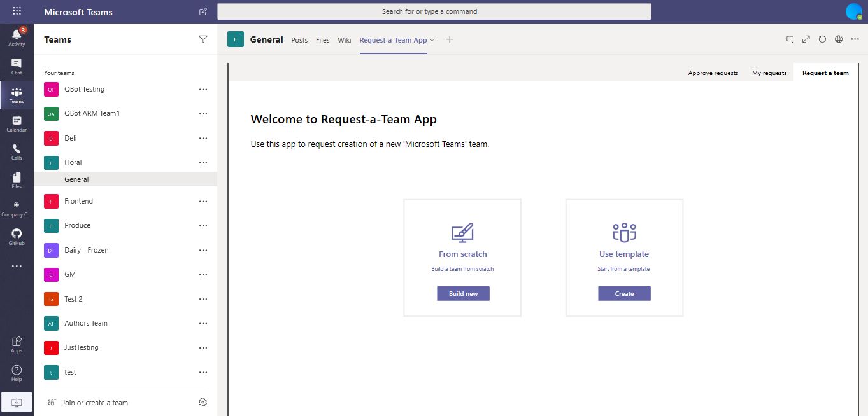Image resolution: width=868 pixels, height=416 pixels.
Task: Open more options for Dairy - Frozen team
Action: pyautogui.click(x=203, y=251)
